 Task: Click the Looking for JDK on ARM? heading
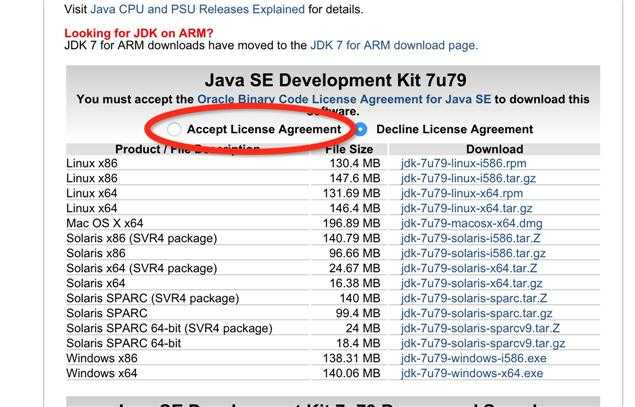coord(139,33)
